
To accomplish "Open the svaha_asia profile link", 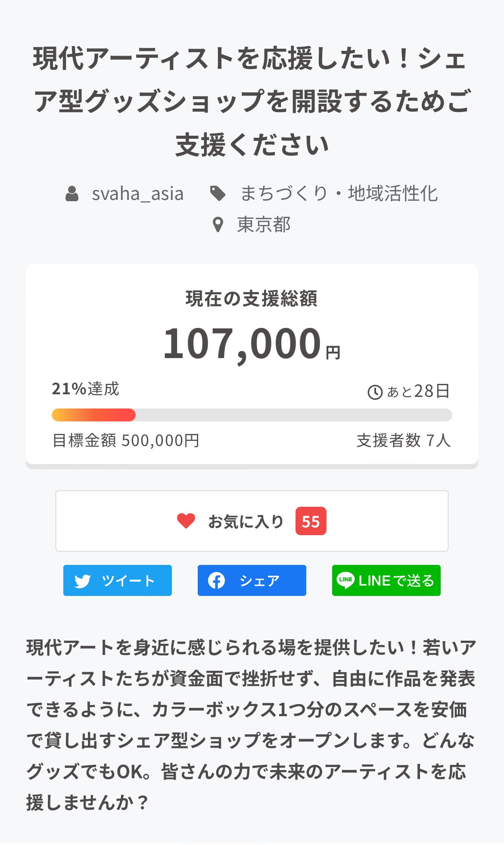I will [x=137, y=194].
